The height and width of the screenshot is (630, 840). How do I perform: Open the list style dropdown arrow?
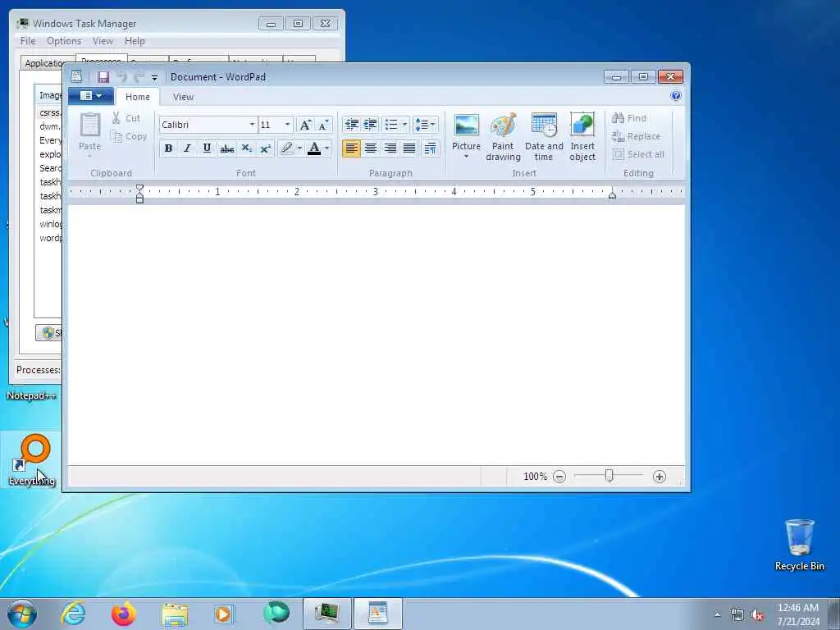(x=404, y=125)
